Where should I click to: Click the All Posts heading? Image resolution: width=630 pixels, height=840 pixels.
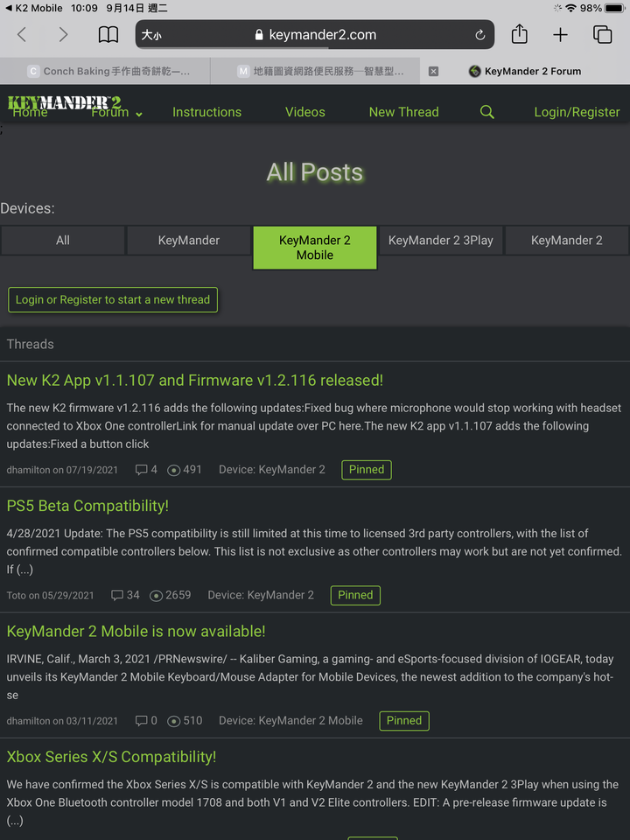pyautogui.click(x=315, y=172)
